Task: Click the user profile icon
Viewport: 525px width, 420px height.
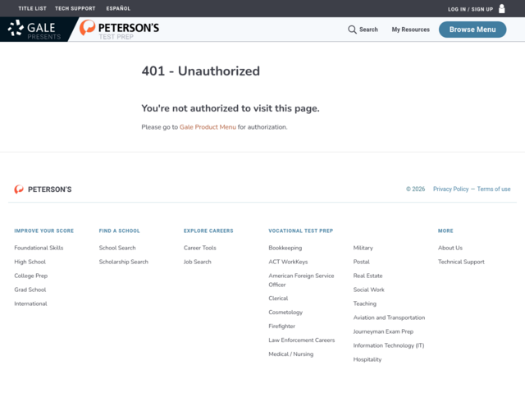Action: click(x=501, y=9)
